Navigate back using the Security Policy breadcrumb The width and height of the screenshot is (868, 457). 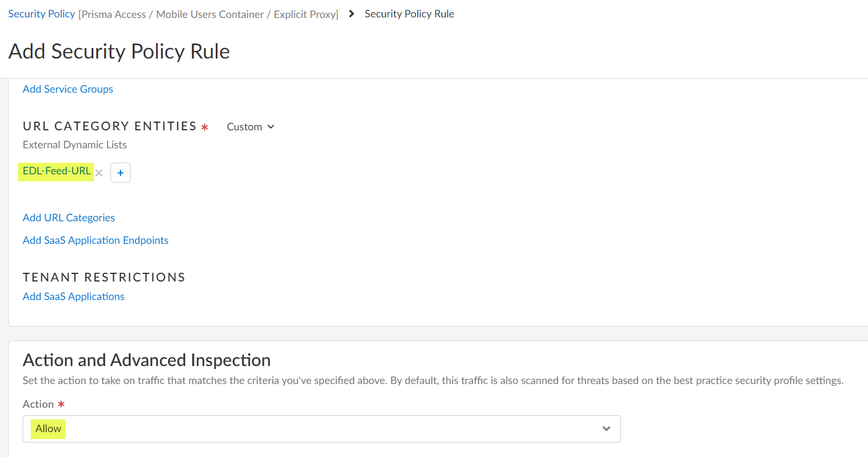[x=41, y=13]
